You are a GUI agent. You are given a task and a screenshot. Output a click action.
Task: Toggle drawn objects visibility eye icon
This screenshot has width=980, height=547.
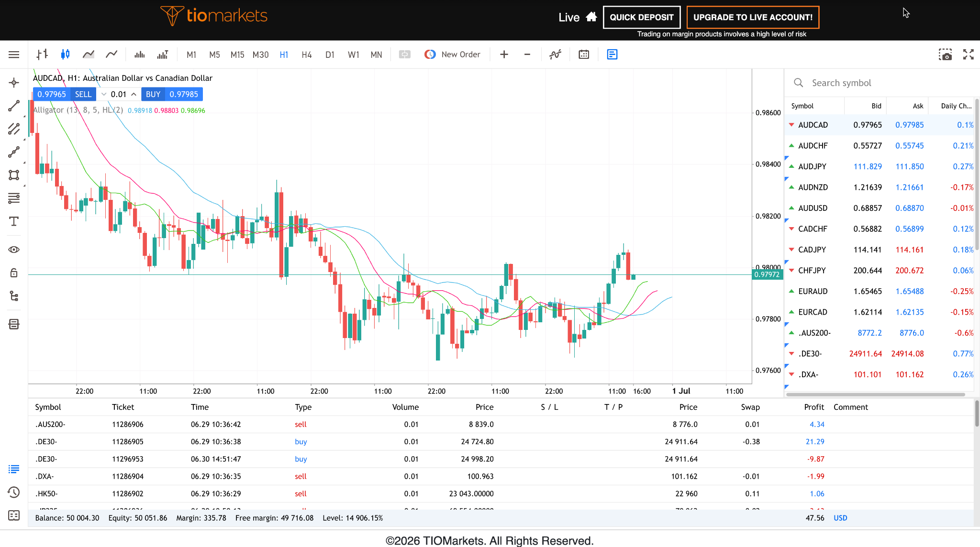(x=14, y=250)
